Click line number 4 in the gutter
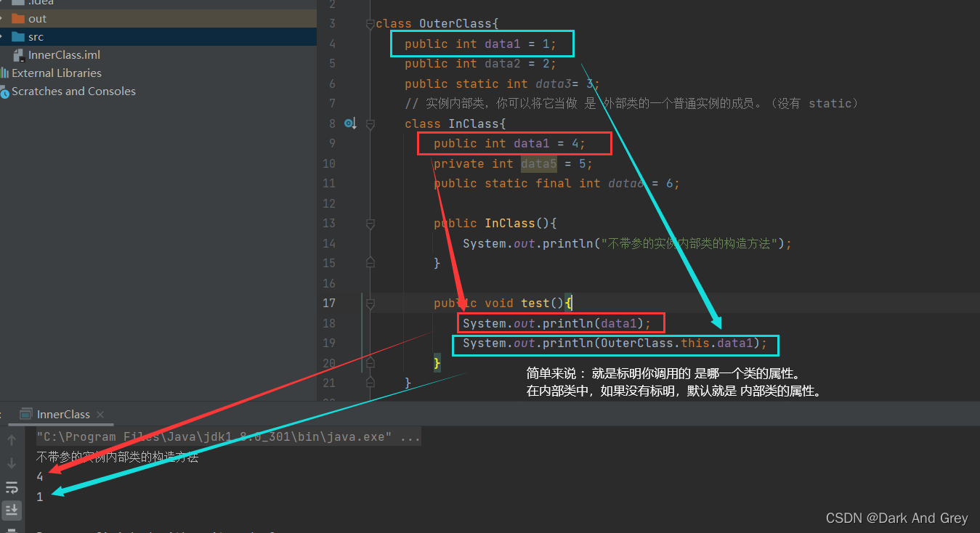Image resolution: width=980 pixels, height=533 pixels. pos(332,44)
